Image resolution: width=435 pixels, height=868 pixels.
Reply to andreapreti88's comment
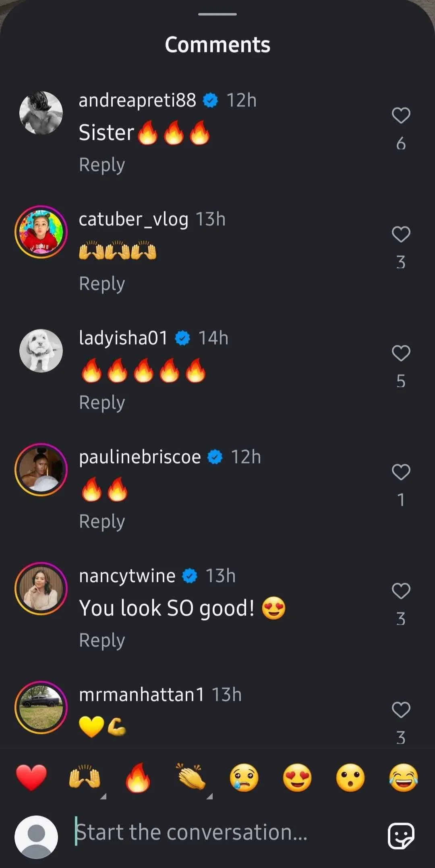click(x=102, y=165)
